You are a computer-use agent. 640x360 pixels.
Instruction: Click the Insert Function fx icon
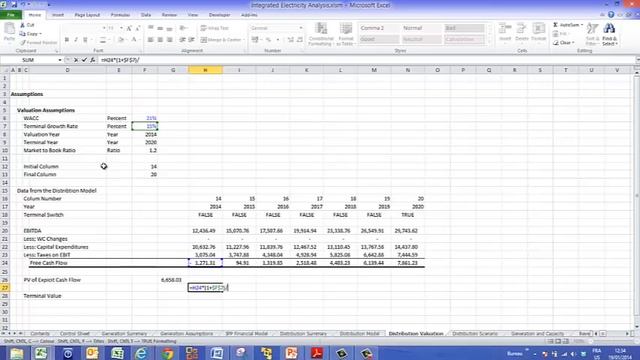pyautogui.click(x=93, y=60)
